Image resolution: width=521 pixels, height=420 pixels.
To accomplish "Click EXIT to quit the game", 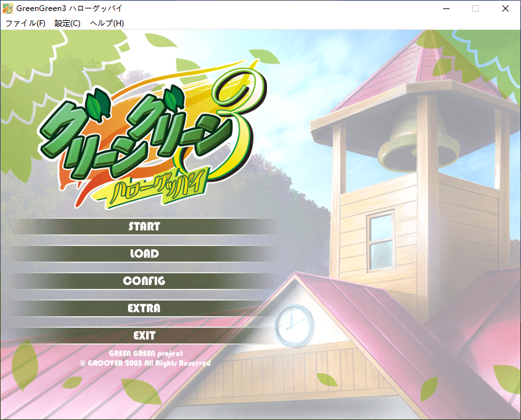I will coord(144,336).
